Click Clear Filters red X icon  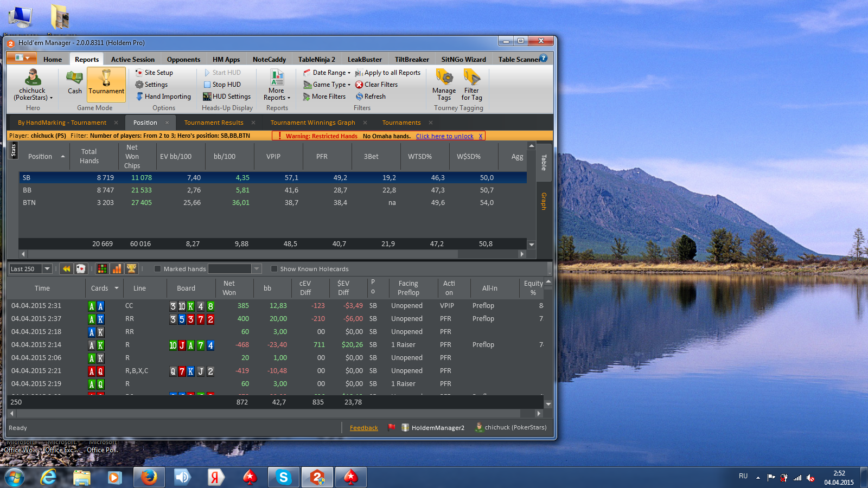tap(359, 85)
